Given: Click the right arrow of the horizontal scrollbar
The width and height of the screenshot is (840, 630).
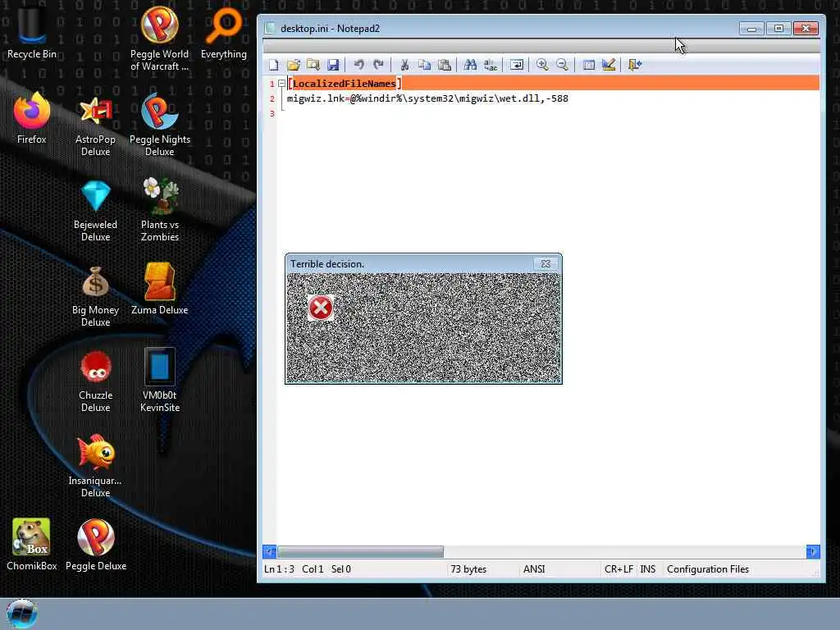Looking at the screenshot, I should [x=813, y=551].
